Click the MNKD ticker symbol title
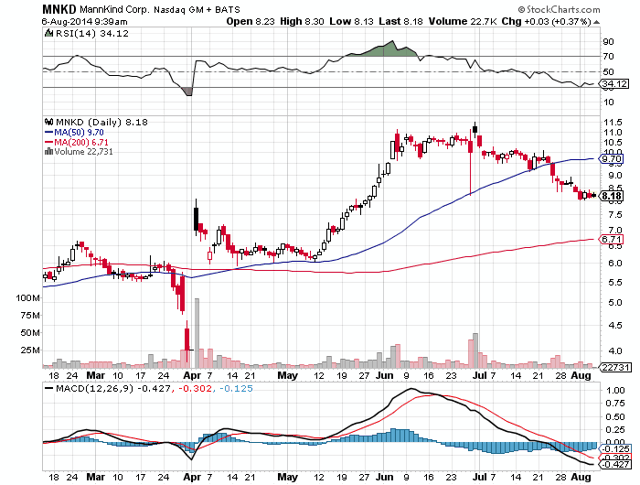The height and width of the screenshot is (485, 640). pos(59,9)
